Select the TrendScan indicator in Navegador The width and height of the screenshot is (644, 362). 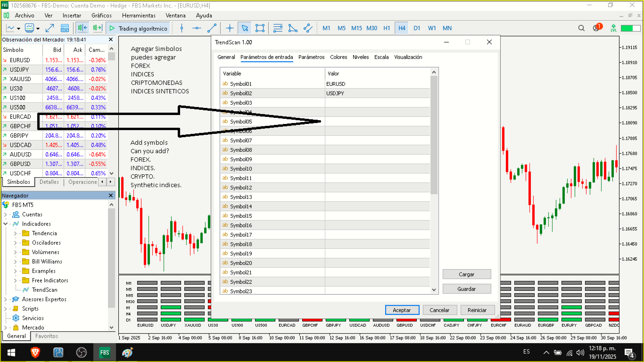click(x=44, y=290)
